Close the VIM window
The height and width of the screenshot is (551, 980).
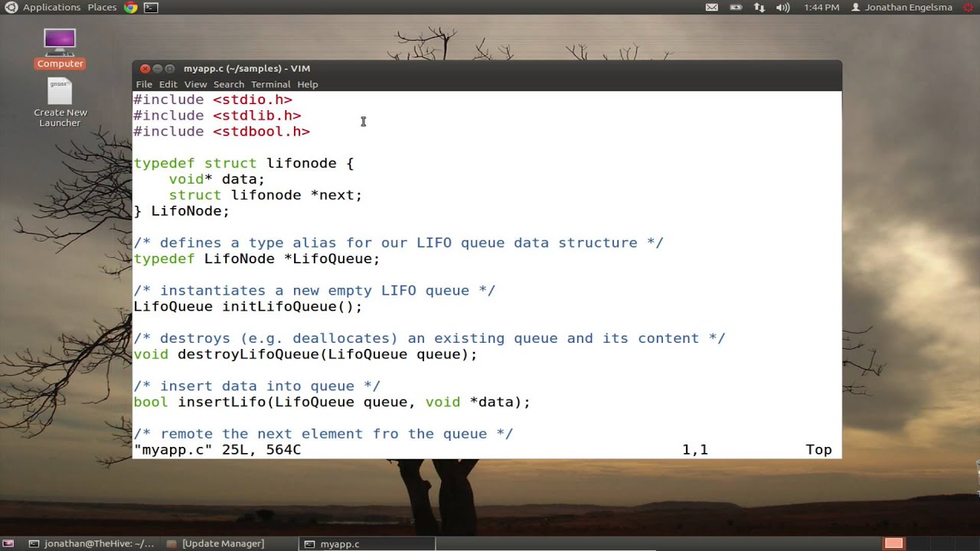145,69
